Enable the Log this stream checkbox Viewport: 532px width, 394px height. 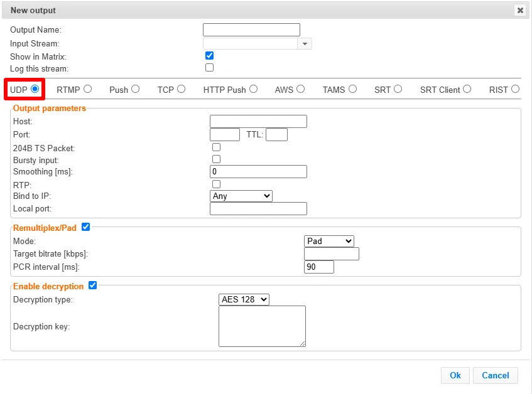(x=209, y=67)
